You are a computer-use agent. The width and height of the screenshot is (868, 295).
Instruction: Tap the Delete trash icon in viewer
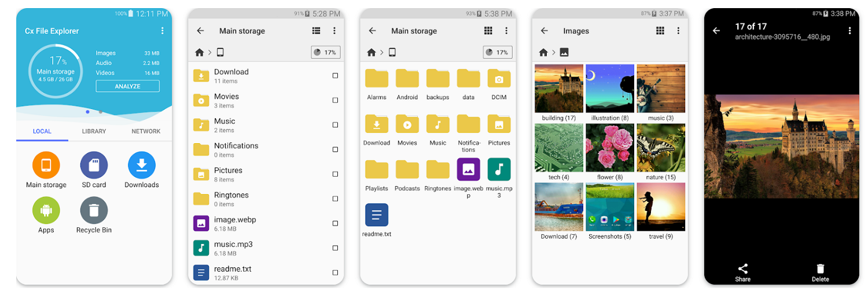click(820, 269)
